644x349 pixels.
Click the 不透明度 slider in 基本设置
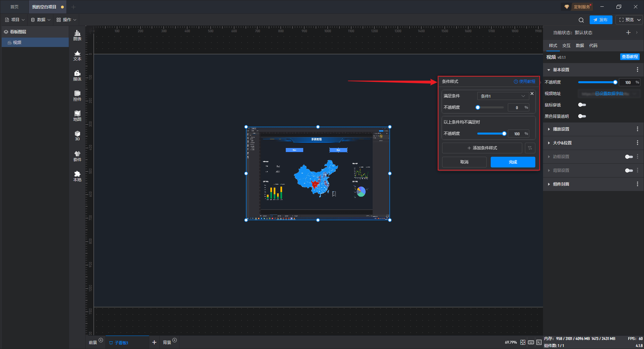click(x=597, y=82)
